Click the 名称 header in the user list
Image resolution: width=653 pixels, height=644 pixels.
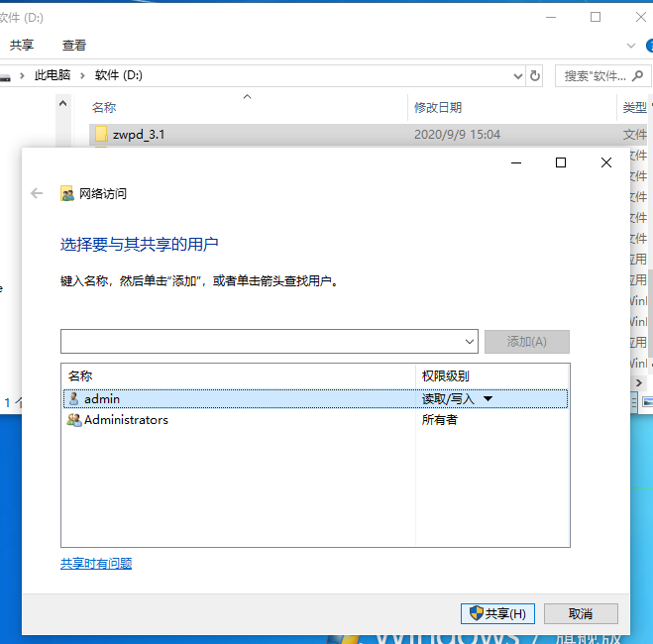[80, 376]
